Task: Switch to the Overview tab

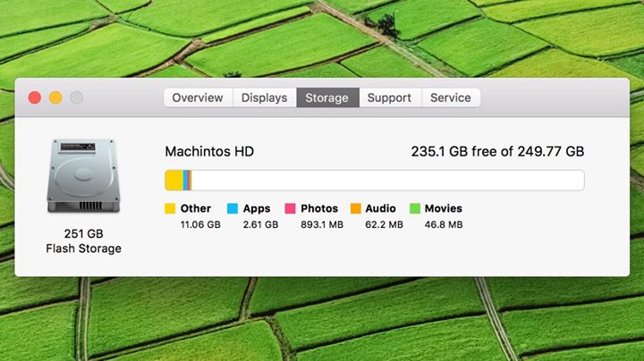Action: (198, 97)
